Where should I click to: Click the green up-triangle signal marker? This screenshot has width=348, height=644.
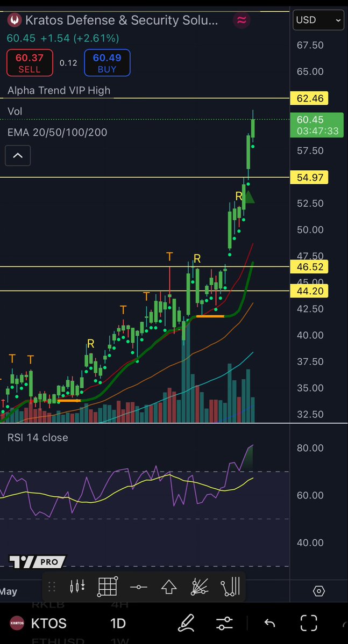pos(249,198)
